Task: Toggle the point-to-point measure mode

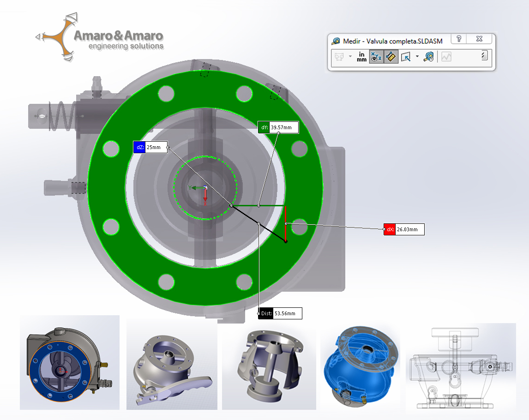Action: [x=391, y=57]
